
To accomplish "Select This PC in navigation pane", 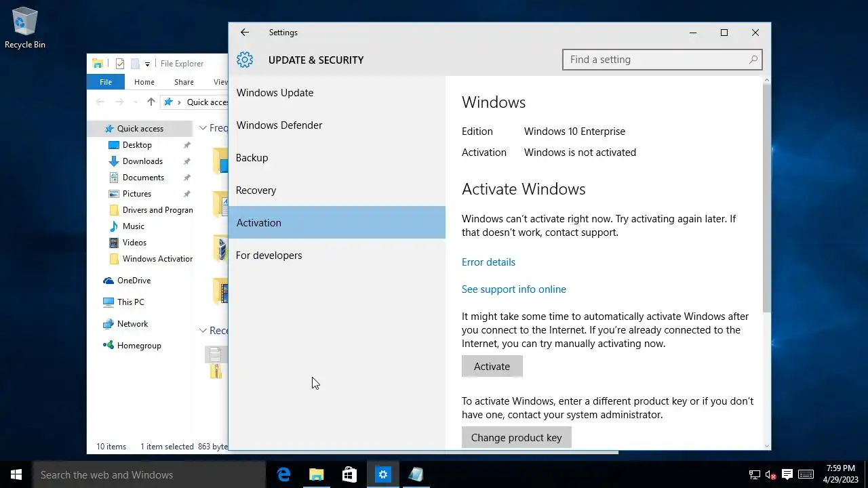I will point(130,302).
